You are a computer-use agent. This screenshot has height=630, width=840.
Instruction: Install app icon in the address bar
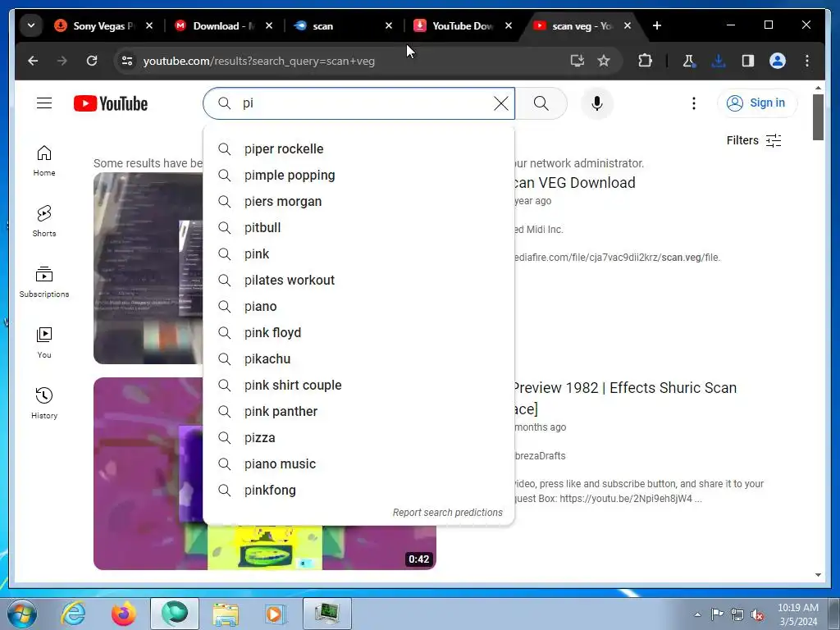coord(577,61)
